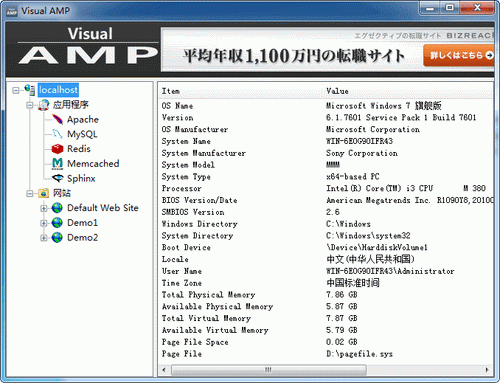
Task: Click the Locale row
Action: (325, 259)
